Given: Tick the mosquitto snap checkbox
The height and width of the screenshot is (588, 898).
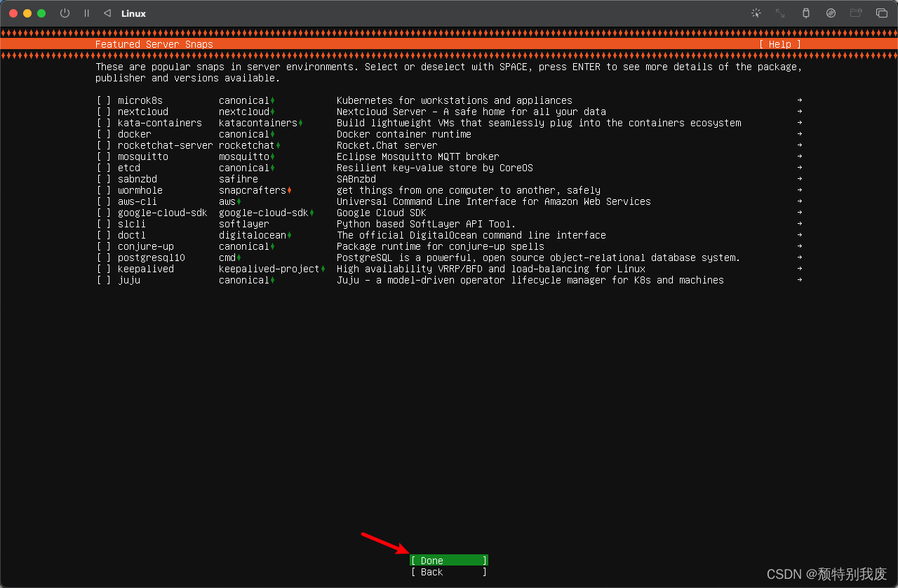Looking at the screenshot, I should coord(104,156).
